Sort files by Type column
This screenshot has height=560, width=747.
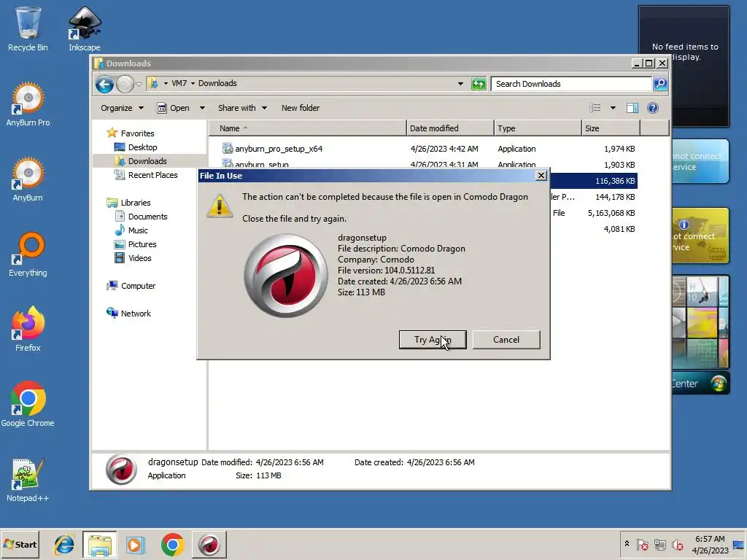click(538, 128)
